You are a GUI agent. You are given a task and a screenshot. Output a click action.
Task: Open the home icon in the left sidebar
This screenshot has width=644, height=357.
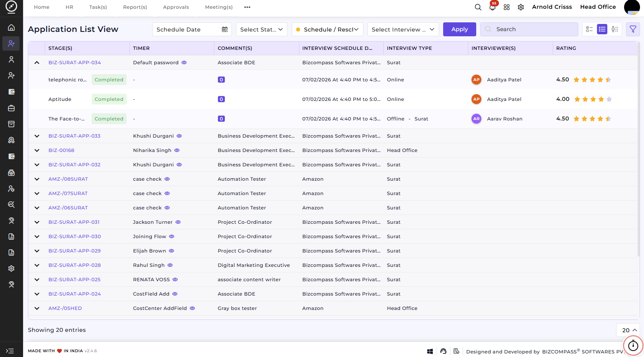point(11,28)
